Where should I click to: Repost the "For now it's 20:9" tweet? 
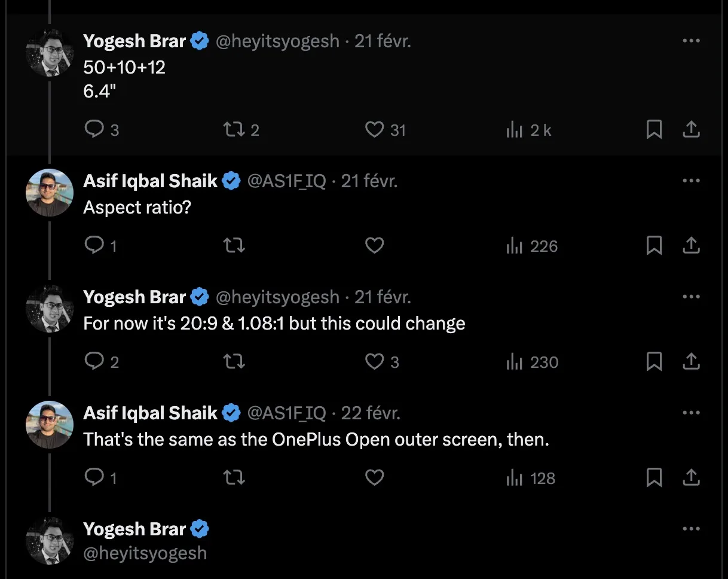(x=233, y=361)
